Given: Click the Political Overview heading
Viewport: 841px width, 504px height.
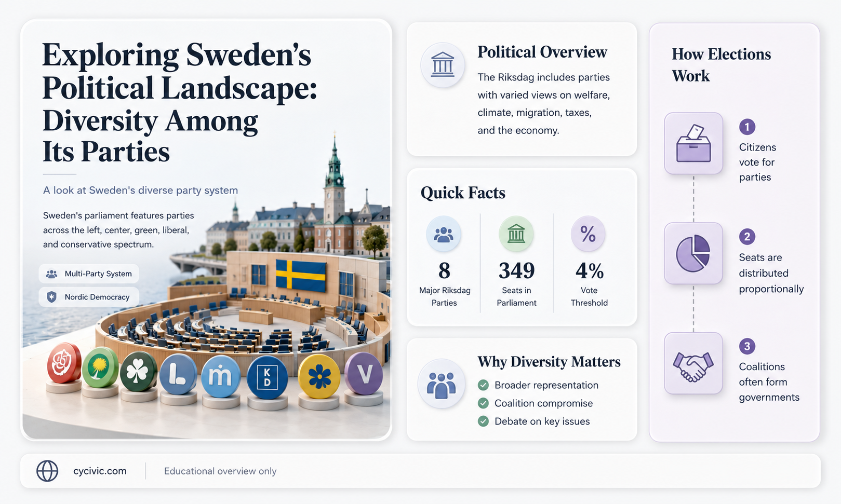Looking at the screenshot, I should [x=542, y=52].
